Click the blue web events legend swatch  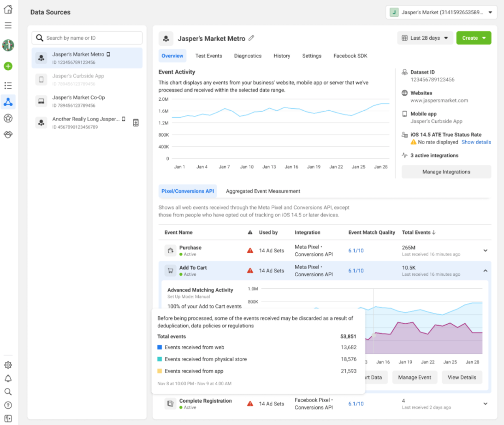[x=160, y=347]
